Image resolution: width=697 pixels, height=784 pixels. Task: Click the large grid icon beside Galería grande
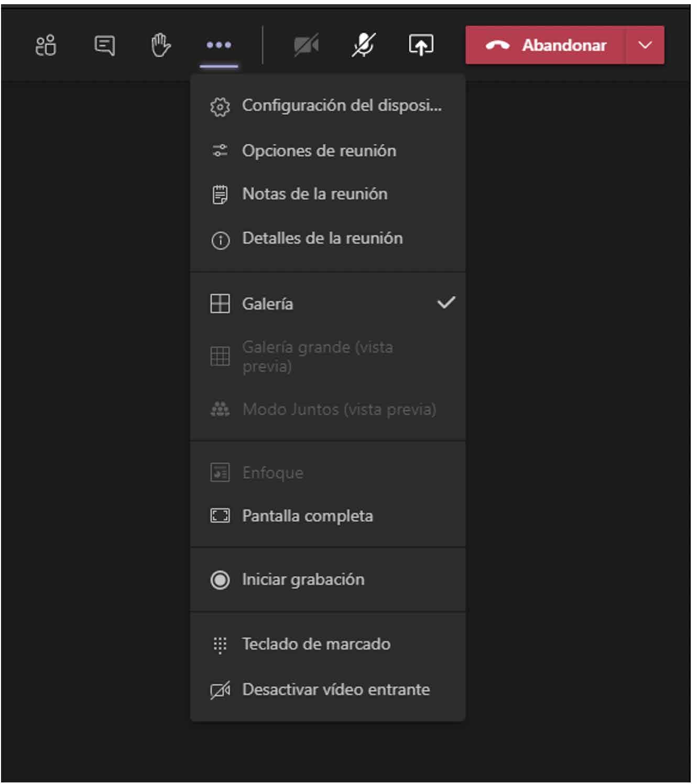(220, 356)
